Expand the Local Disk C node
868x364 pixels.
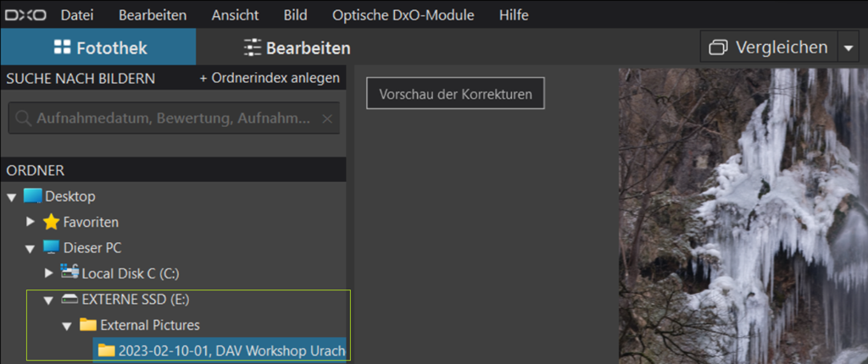coord(49,273)
